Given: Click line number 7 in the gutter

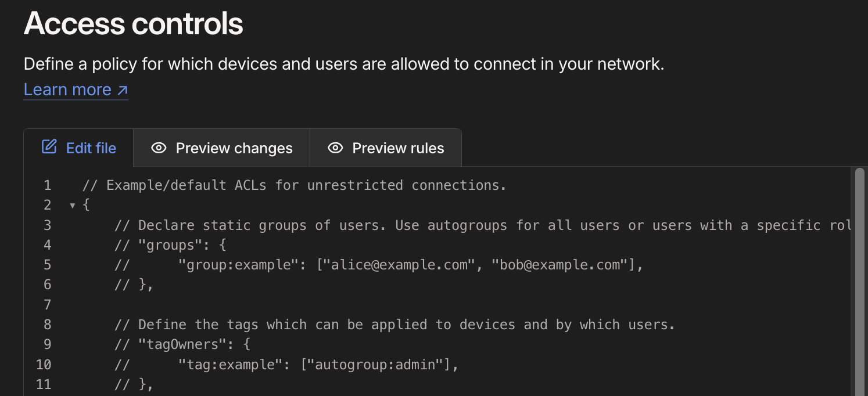Looking at the screenshot, I should [47, 304].
